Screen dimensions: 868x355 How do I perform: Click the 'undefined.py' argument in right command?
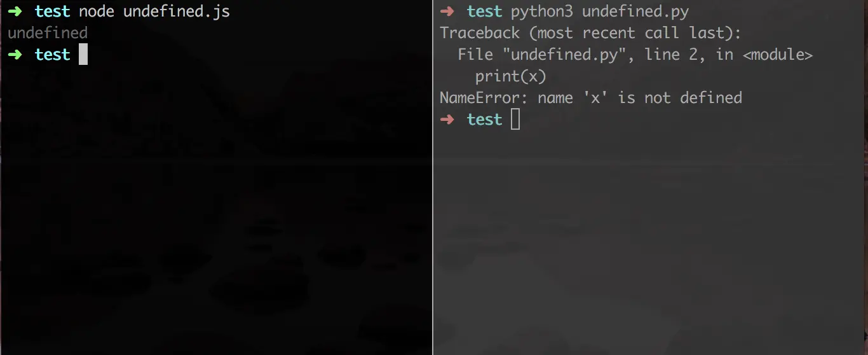coord(635,12)
